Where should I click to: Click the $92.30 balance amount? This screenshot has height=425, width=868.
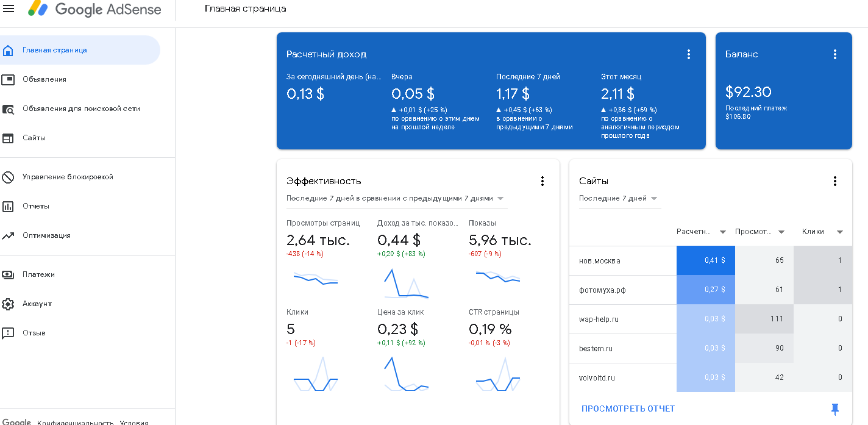748,92
